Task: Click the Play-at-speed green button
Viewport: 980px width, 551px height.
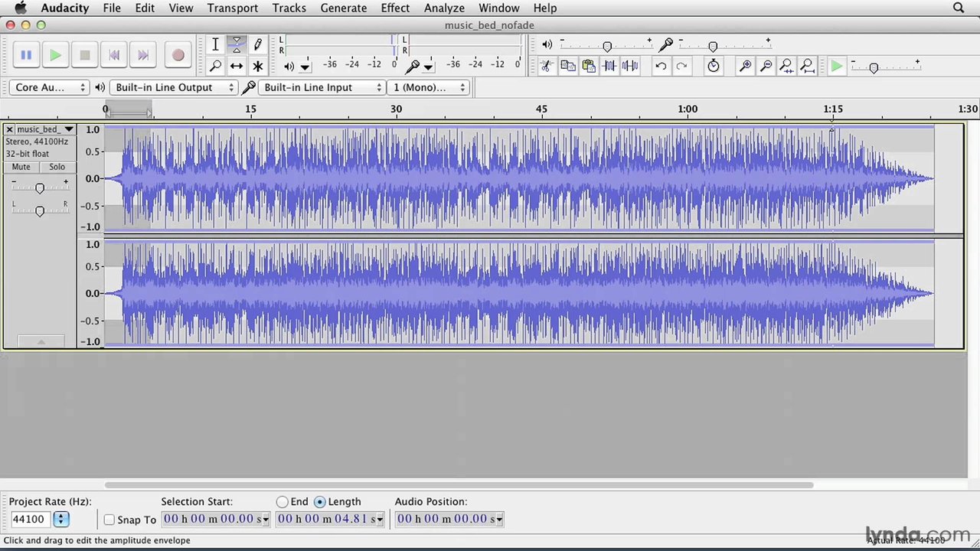Action: (x=837, y=67)
